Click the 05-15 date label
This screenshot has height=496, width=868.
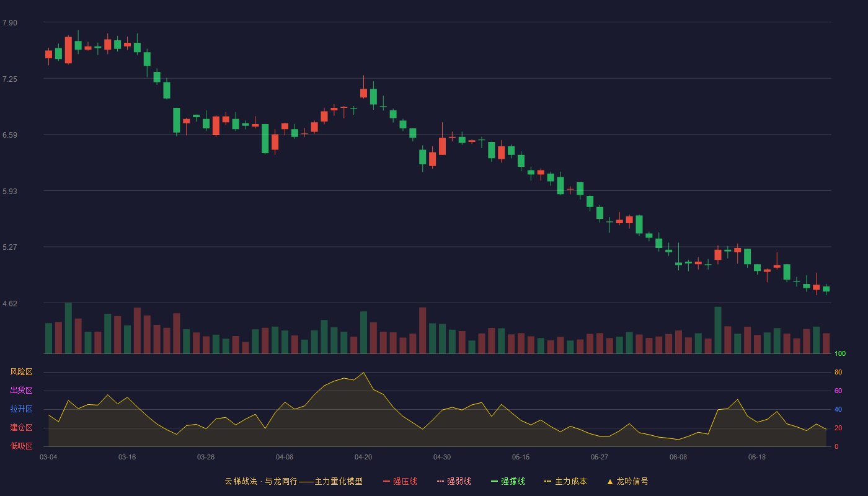[521, 457]
